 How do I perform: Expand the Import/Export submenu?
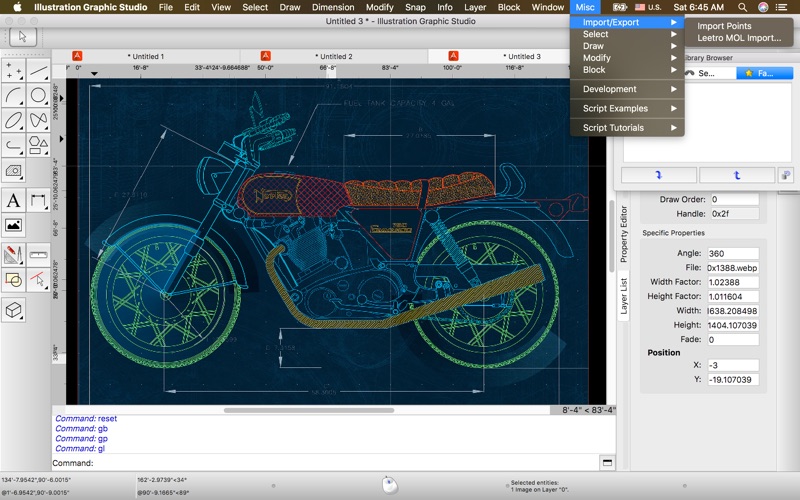tap(627, 22)
